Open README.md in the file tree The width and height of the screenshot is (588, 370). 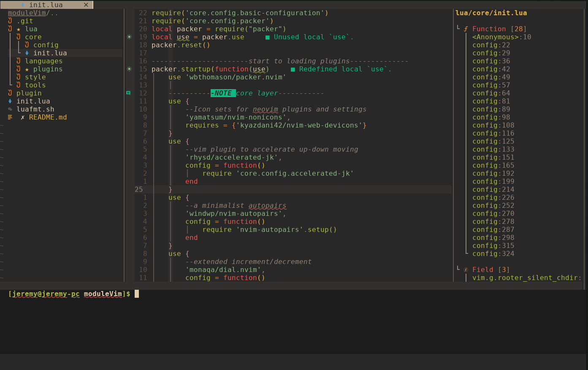coord(48,117)
